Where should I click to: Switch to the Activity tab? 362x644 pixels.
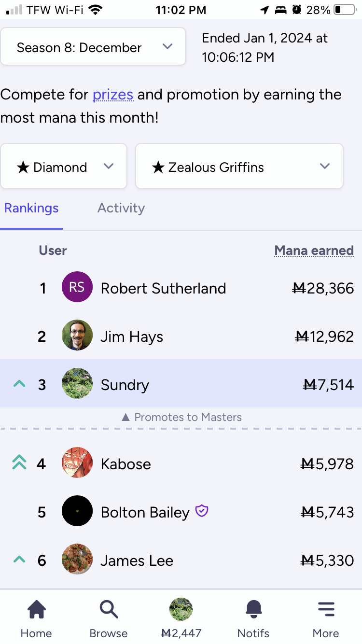(x=121, y=208)
